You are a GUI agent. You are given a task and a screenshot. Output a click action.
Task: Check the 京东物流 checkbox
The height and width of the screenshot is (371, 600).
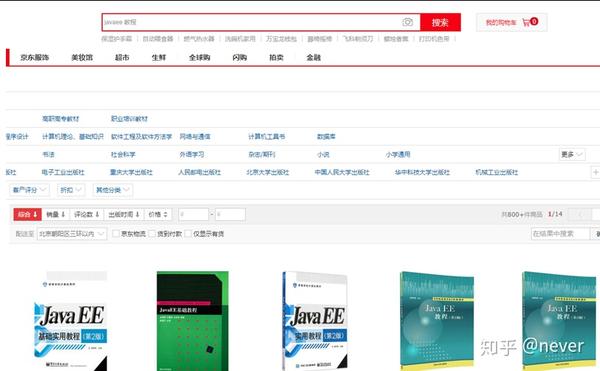pyautogui.click(x=116, y=233)
